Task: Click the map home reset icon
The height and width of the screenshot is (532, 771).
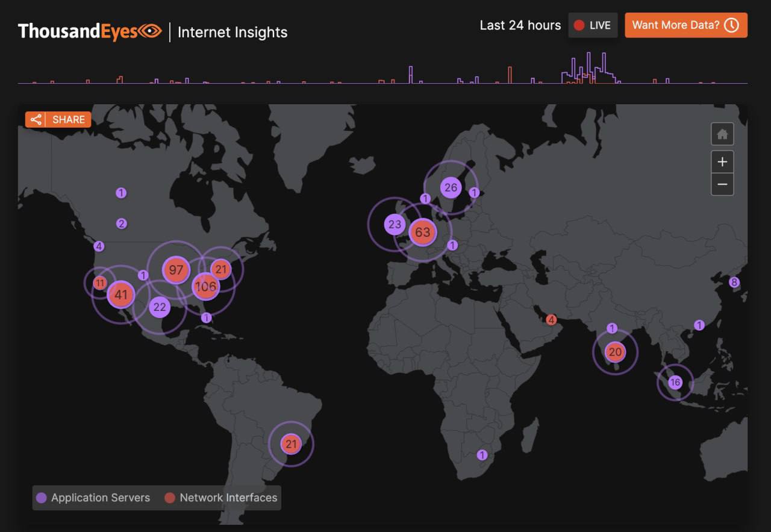Action: [x=722, y=134]
